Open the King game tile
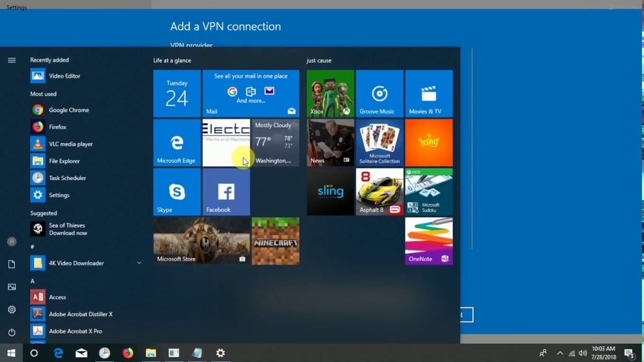This screenshot has width=644, height=362. tap(429, 143)
